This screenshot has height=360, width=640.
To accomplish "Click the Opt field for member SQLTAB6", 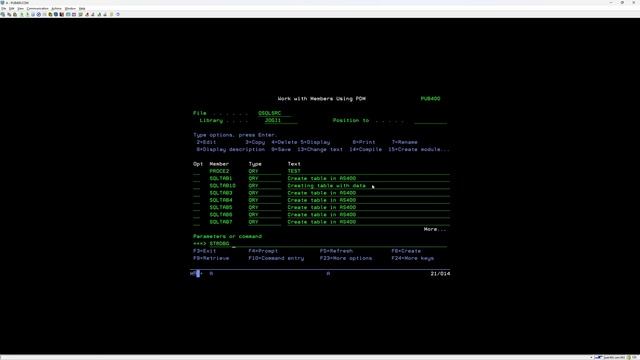I will 196,215.
